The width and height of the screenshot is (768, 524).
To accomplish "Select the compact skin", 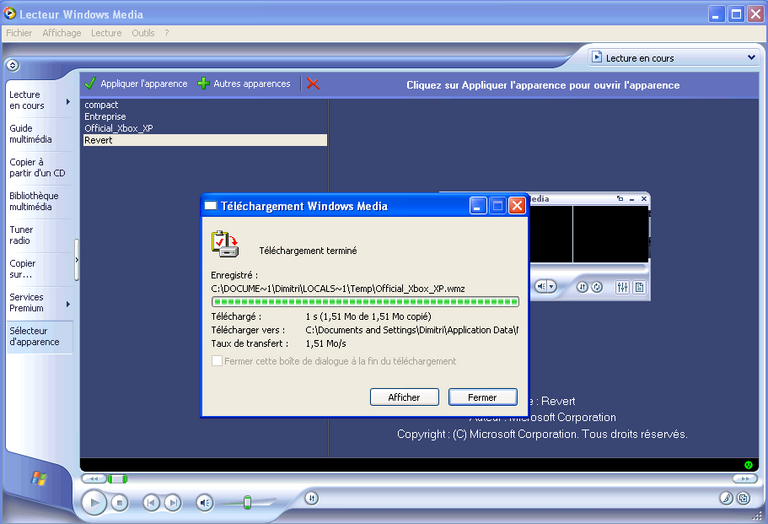I will pos(205,105).
